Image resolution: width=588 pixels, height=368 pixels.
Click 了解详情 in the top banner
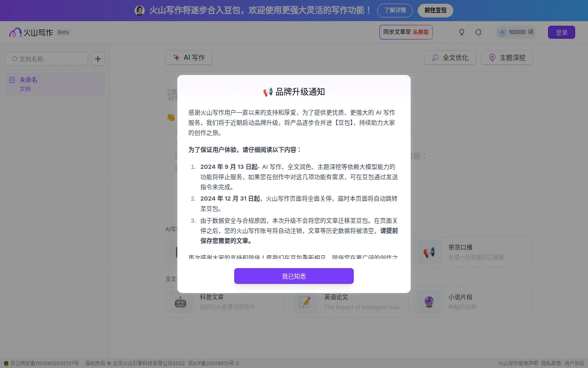[395, 10]
